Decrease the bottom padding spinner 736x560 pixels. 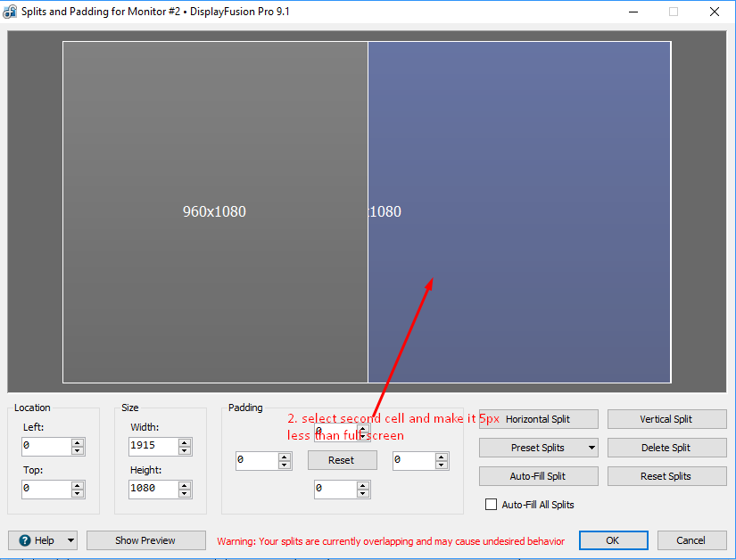coord(363,494)
